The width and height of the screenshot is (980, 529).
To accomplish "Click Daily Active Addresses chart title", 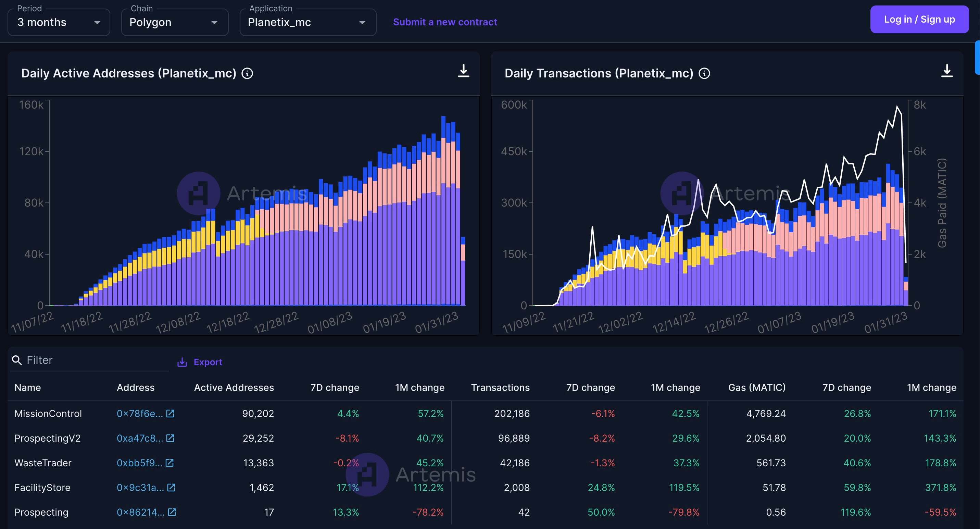I will click(129, 73).
